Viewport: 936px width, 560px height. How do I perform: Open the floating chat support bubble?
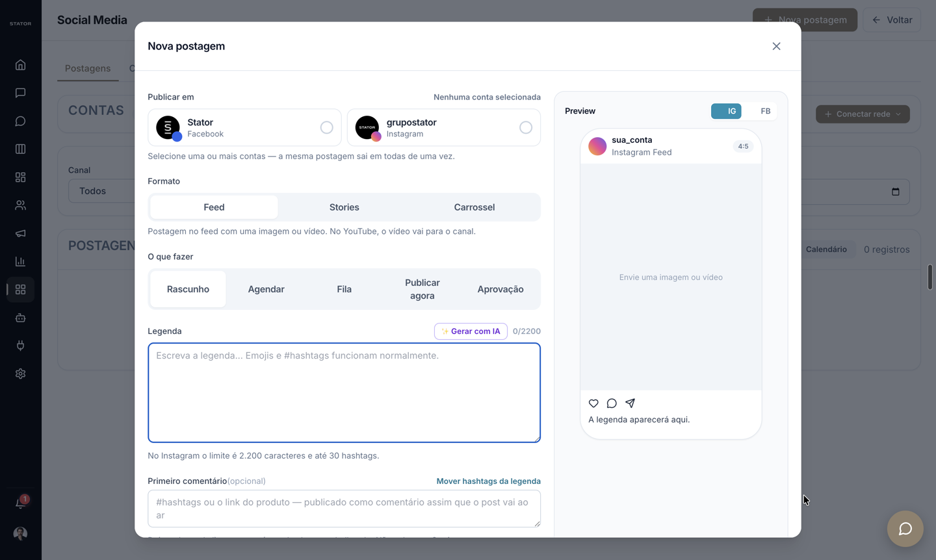pyautogui.click(x=905, y=529)
